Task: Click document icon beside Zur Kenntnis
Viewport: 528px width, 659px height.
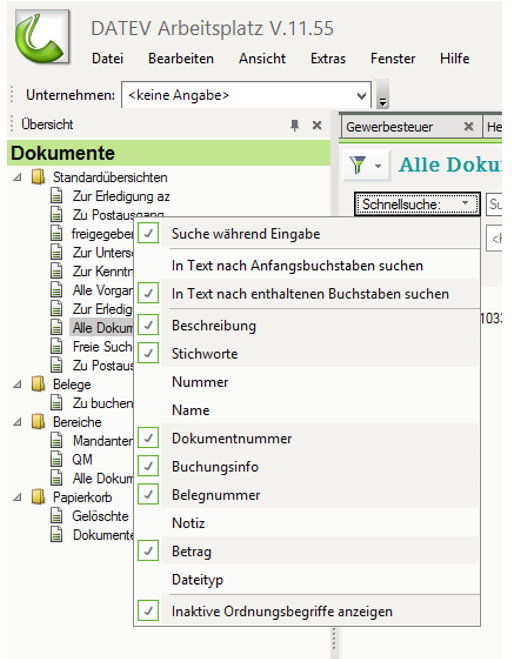Action: click(56, 271)
